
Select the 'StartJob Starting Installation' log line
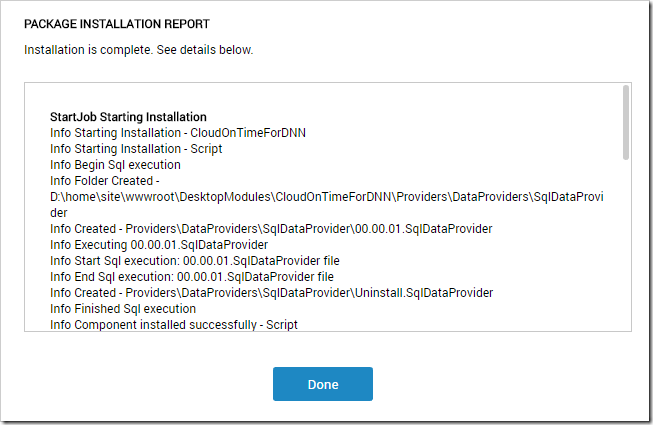click(128, 117)
